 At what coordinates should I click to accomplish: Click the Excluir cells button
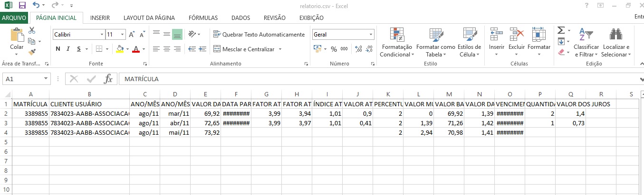click(517, 42)
